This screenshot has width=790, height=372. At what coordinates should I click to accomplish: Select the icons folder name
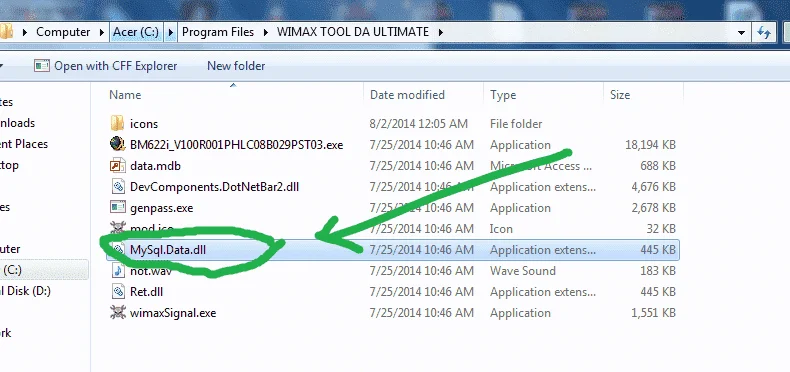click(144, 124)
